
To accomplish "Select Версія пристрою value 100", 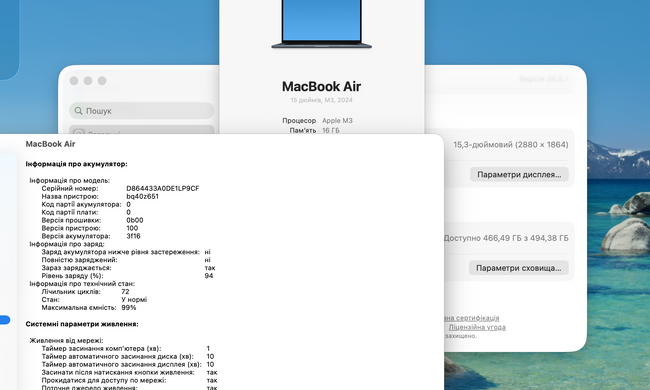I will [x=132, y=228].
